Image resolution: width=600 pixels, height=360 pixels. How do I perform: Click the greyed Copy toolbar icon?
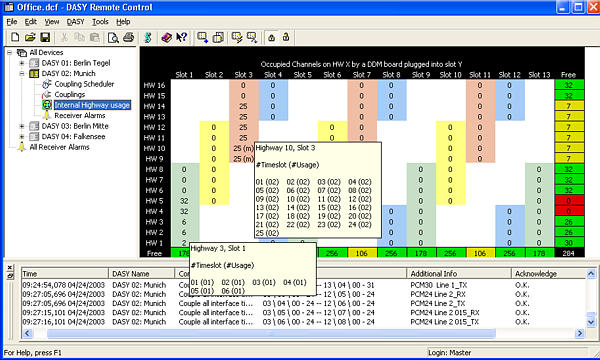coord(80,37)
